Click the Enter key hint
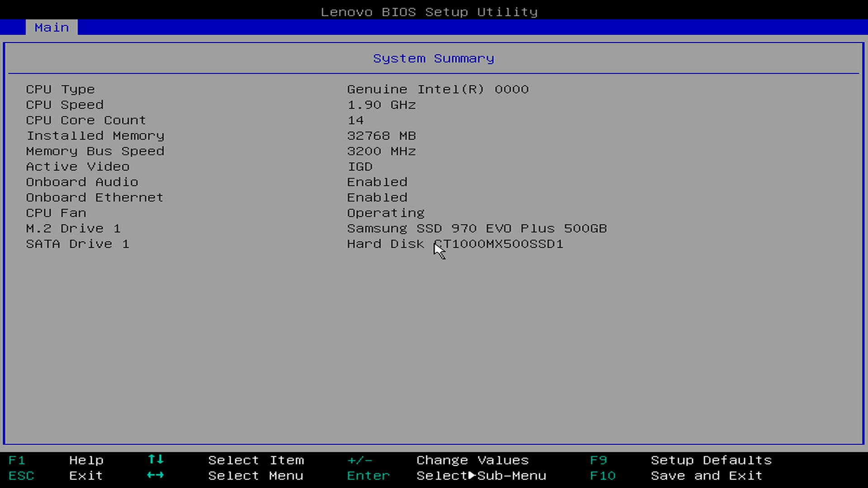 368,476
